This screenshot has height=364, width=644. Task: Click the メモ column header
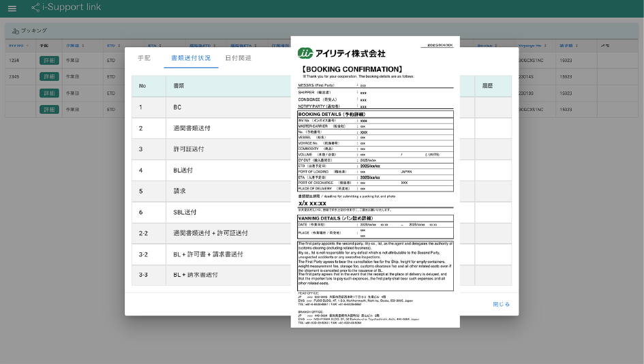click(605, 46)
